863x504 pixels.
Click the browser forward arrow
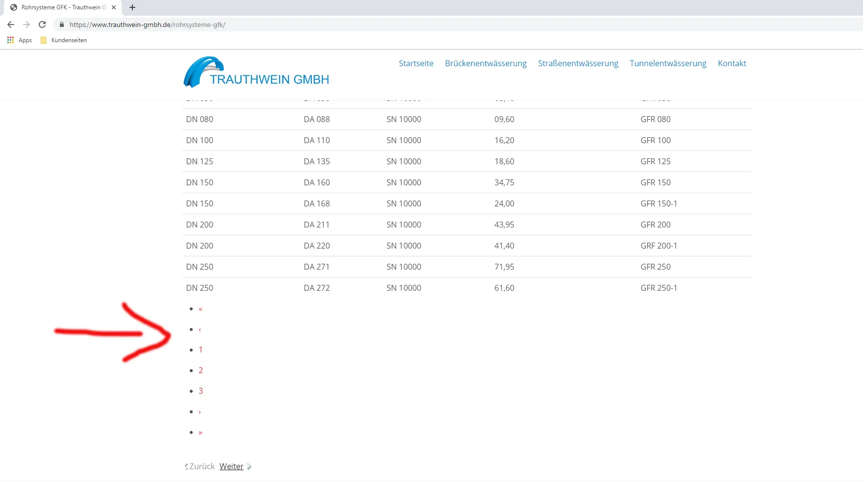point(26,25)
